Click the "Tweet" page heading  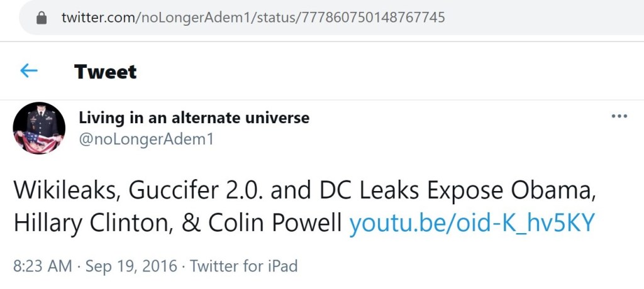click(105, 72)
